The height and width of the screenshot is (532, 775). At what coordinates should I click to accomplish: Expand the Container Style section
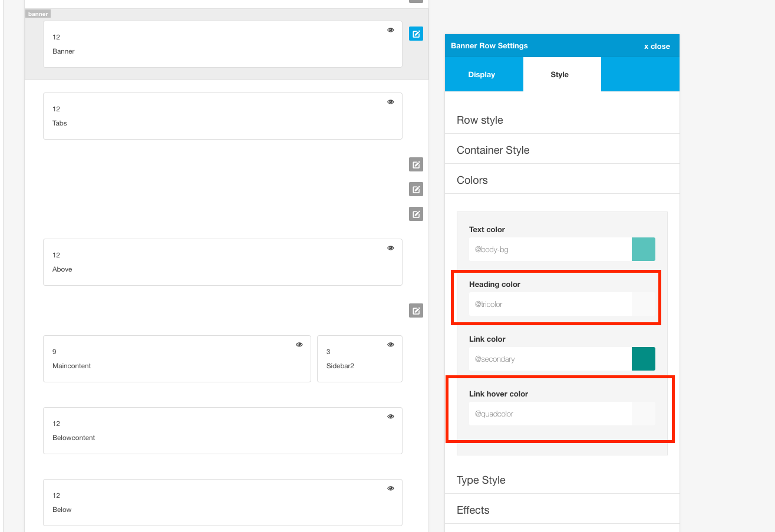point(493,150)
